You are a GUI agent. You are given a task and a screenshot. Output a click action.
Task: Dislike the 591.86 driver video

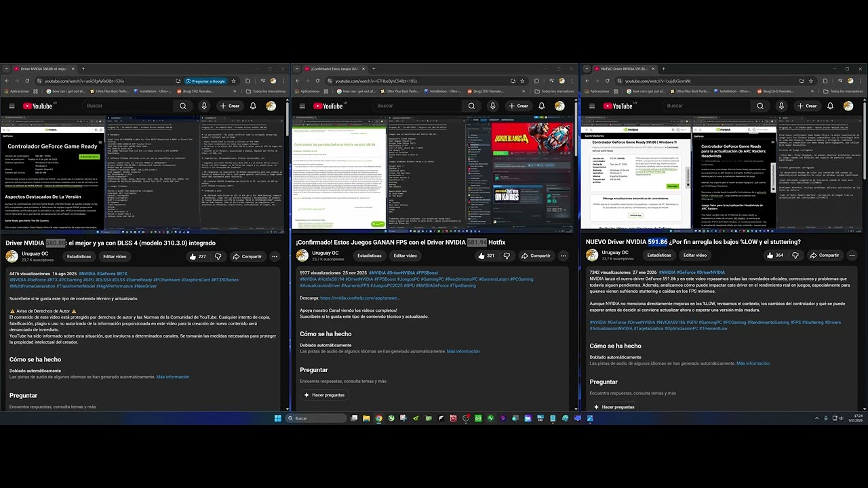(x=795, y=256)
